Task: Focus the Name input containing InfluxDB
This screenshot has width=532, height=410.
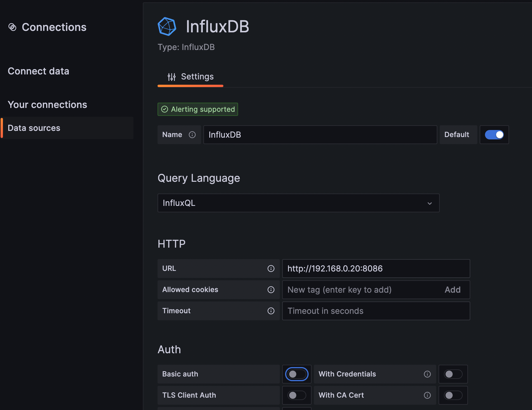Action: point(320,135)
